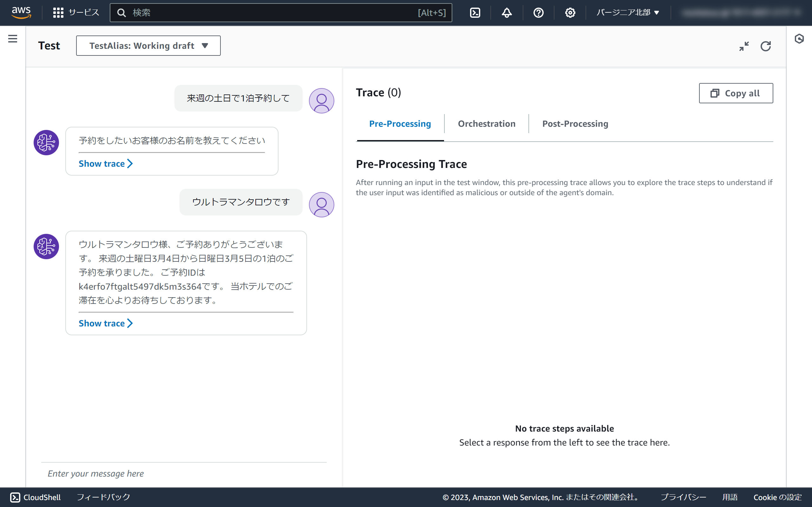Open the notifications bell icon
This screenshot has height=507, width=812.
pyautogui.click(x=507, y=13)
